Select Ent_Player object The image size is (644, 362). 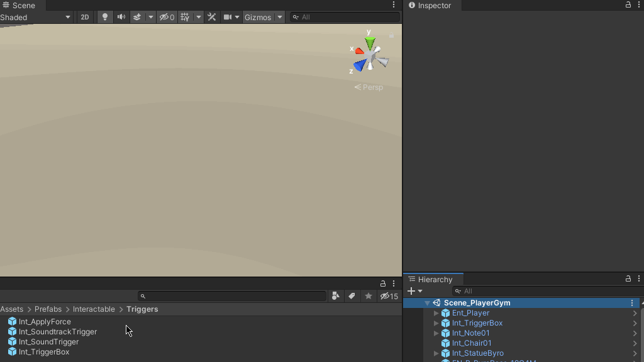pos(470,313)
